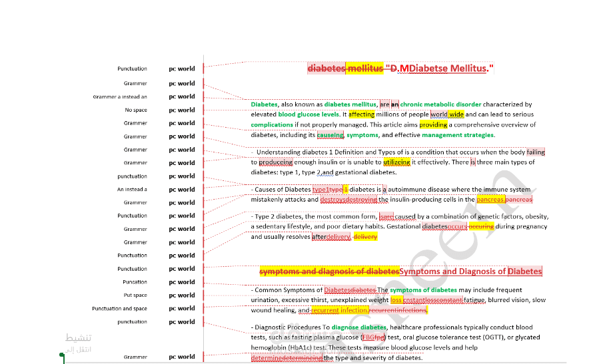Image resolution: width=613 pixels, height=364 pixels.
Task: Click the marked word 'failing'
Action: (x=536, y=152)
